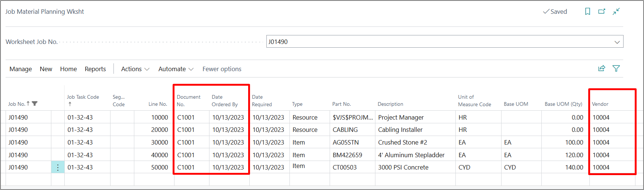Click the bookmark icon in the header
Image resolution: width=644 pixels, height=190 pixels.
pyautogui.click(x=587, y=12)
